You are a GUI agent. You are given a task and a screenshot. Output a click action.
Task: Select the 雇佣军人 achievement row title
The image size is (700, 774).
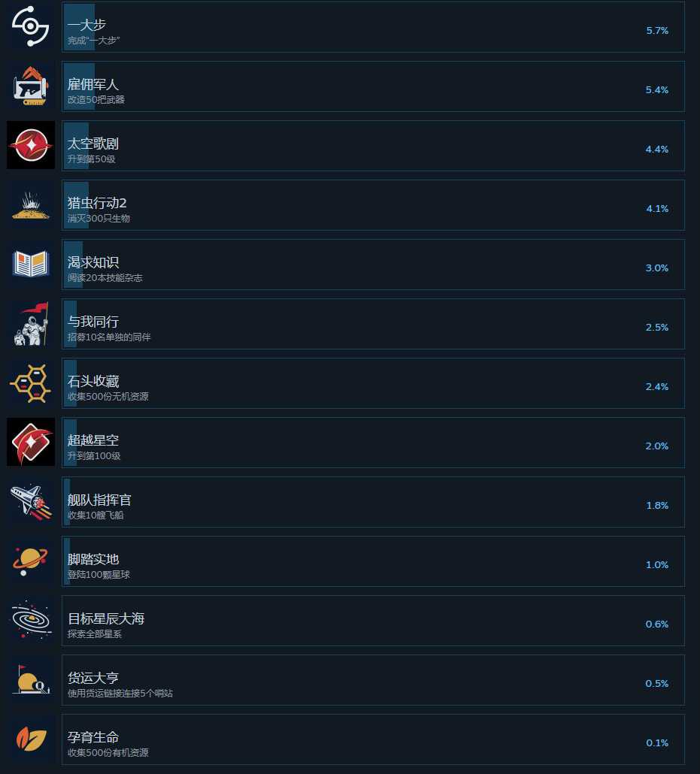[93, 84]
